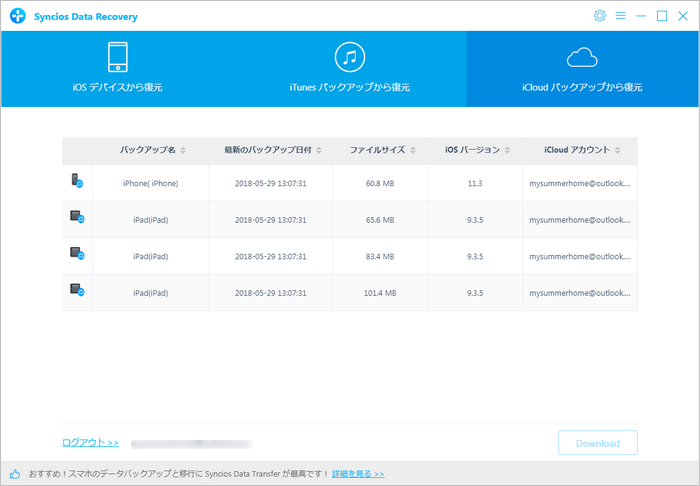Click the 9.3.5 version in 101.4 MB row
The width and height of the screenshot is (700, 486).
pos(475,293)
